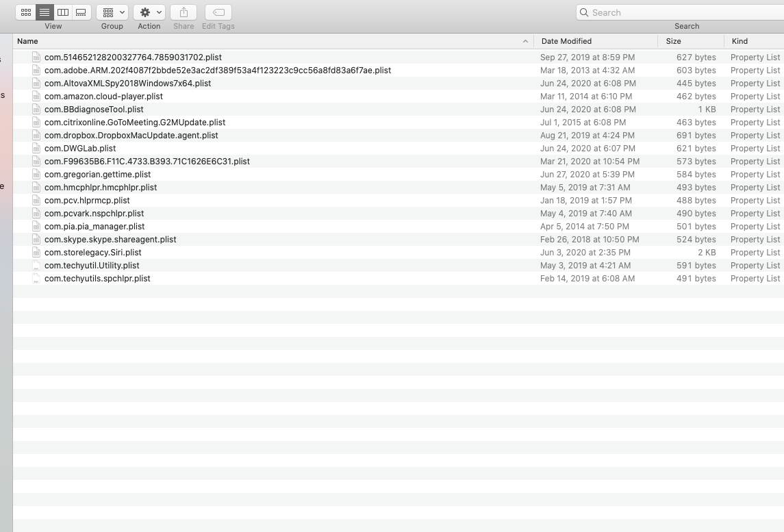Click the 2 KB size value
Screen dimensions: 784x532
pos(707,252)
